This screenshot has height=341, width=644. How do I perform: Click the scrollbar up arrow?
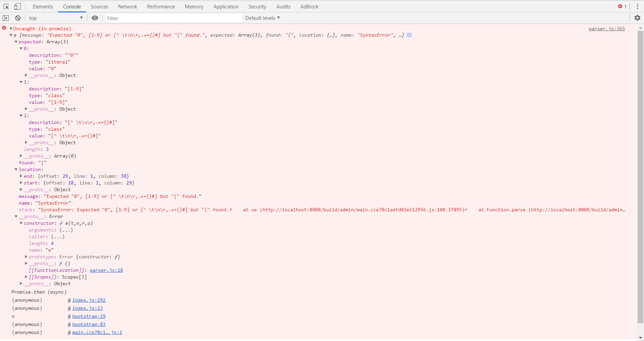640,28
